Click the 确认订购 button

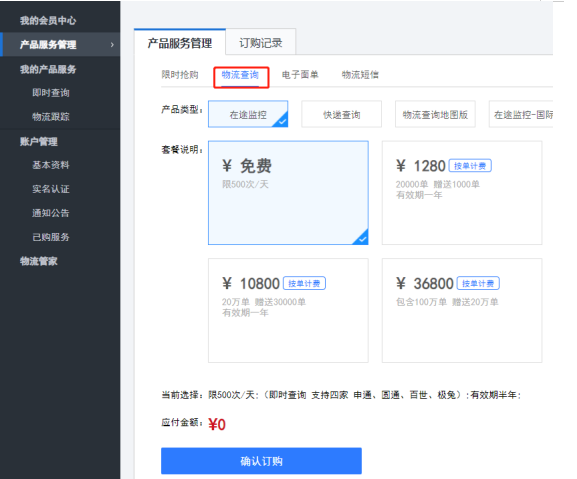point(261,461)
